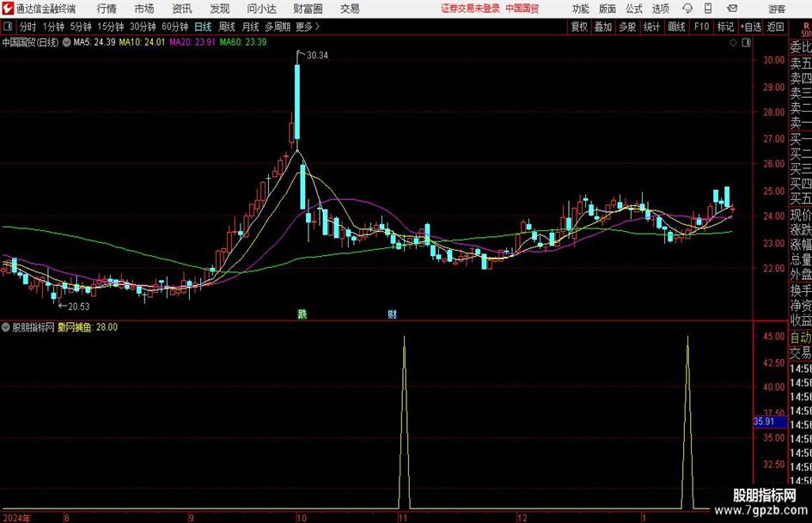This screenshot has height=523, width=812.
Task: Switch to 60分钟 period
Action: tap(175, 27)
